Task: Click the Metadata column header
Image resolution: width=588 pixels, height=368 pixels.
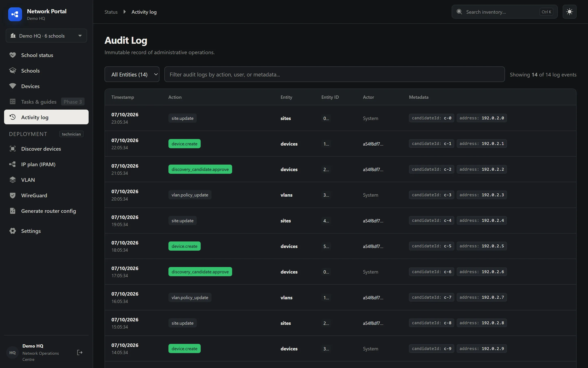Action: tap(419, 97)
